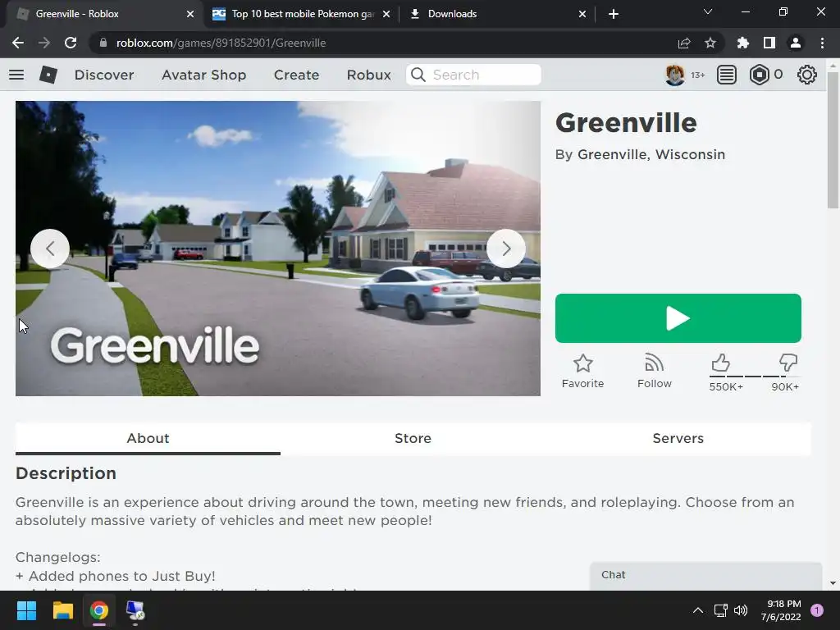
Task: Open the volume control in tray
Action: tap(741, 610)
